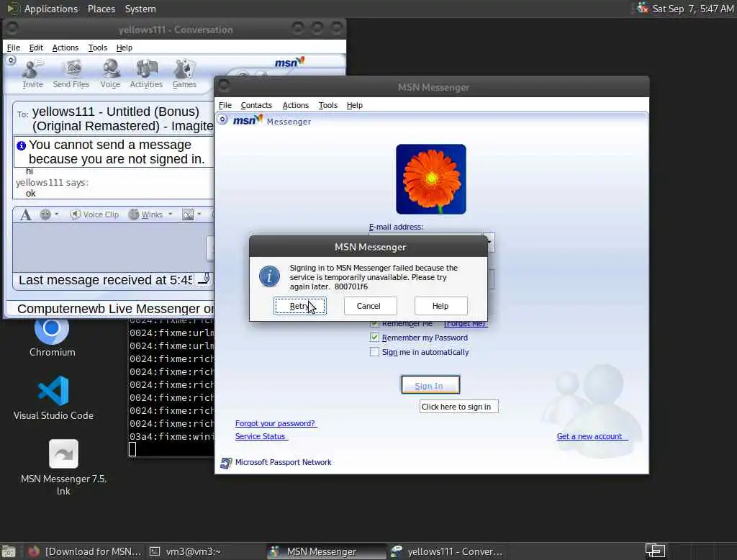The image size is (737, 560).
Task: Toggle Remember my Password checkbox
Action: (374, 338)
